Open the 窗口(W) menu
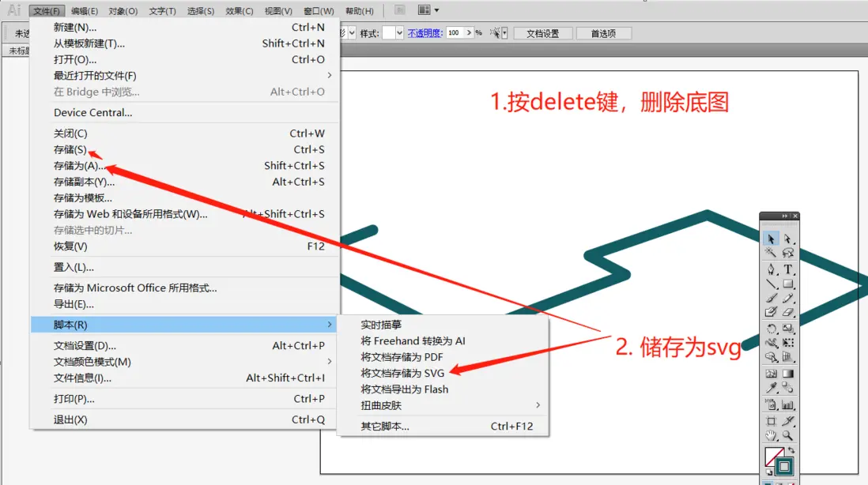The width and height of the screenshot is (868, 485). (x=318, y=10)
